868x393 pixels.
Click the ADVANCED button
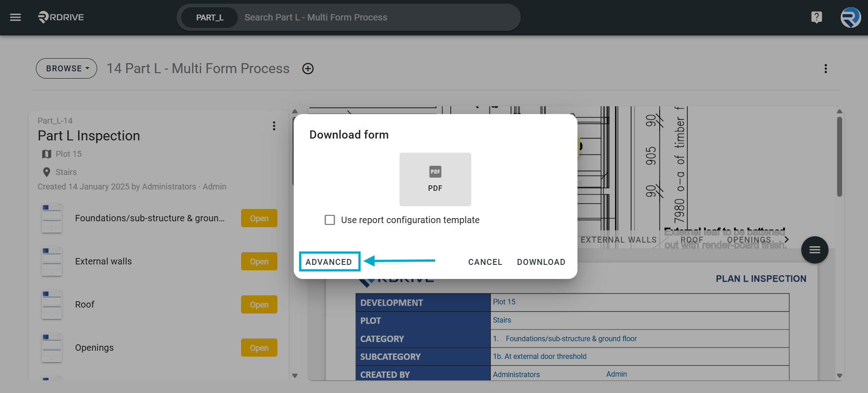329,262
